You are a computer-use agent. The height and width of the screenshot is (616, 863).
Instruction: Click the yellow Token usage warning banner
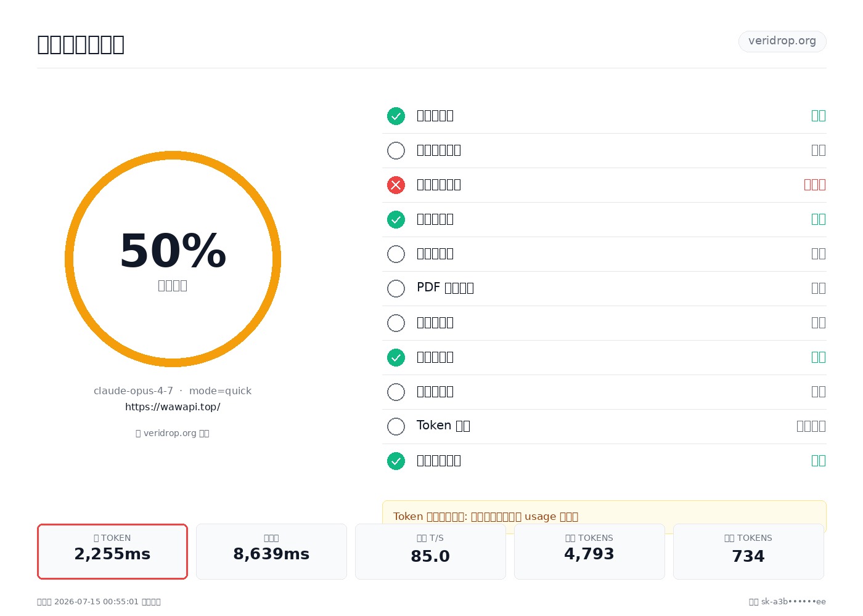(x=604, y=516)
